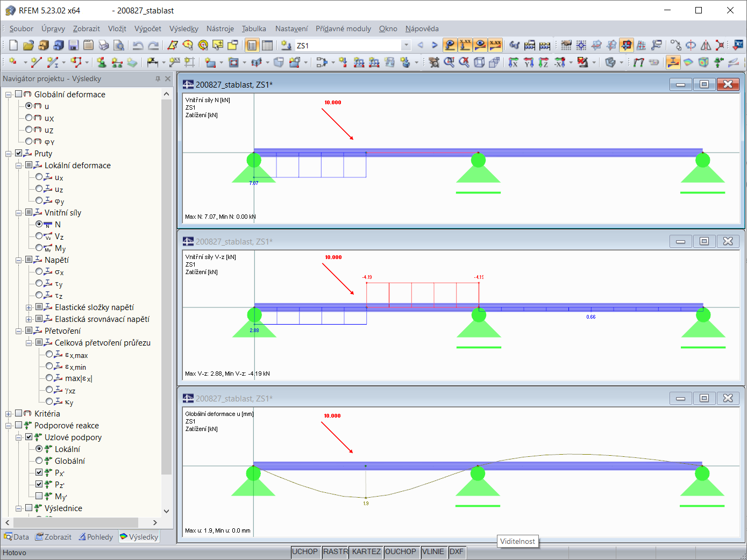Switch to view in Z direction
Viewport: 747px width, 560px height.
(544, 62)
